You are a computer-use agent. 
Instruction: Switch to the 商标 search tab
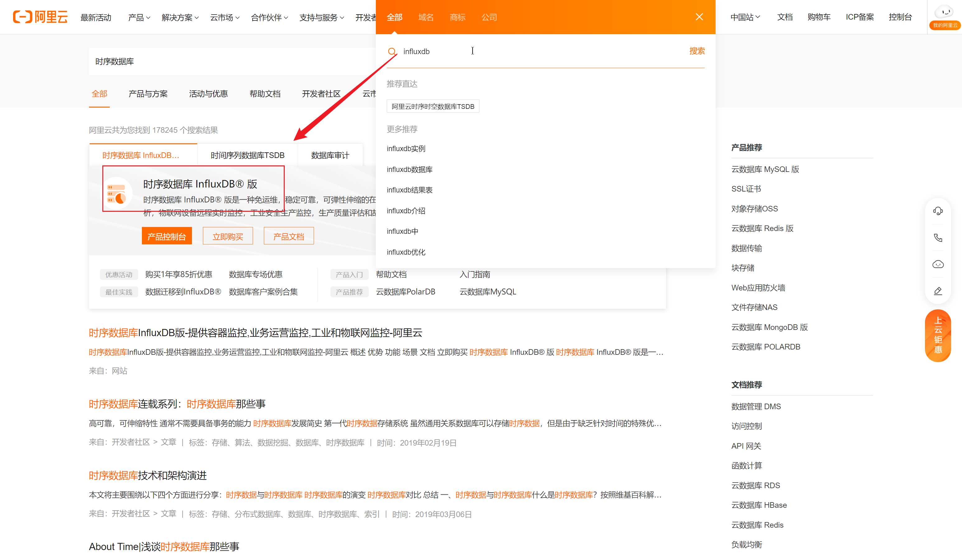tap(457, 17)
